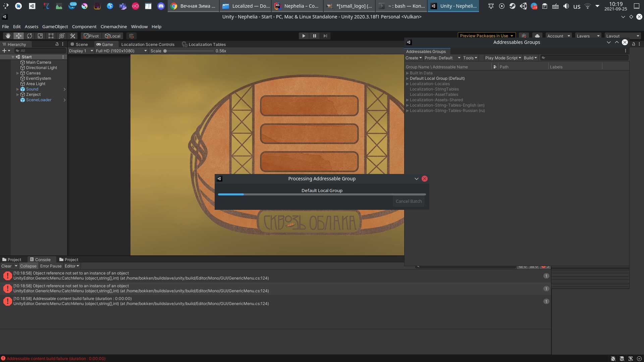Select the Rect tool

click(x=51, y=36)
